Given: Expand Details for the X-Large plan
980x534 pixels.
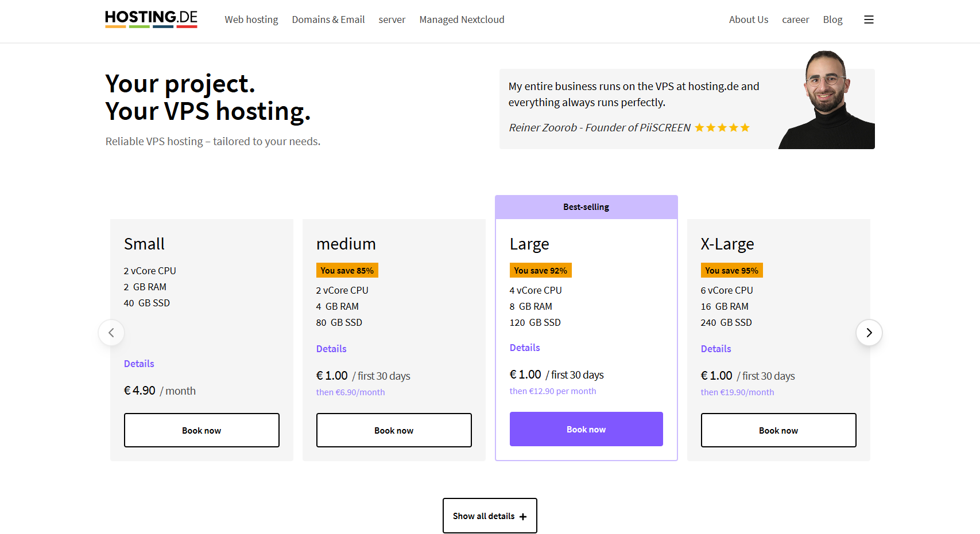Looking at the screenshot, I should (716, 349).
